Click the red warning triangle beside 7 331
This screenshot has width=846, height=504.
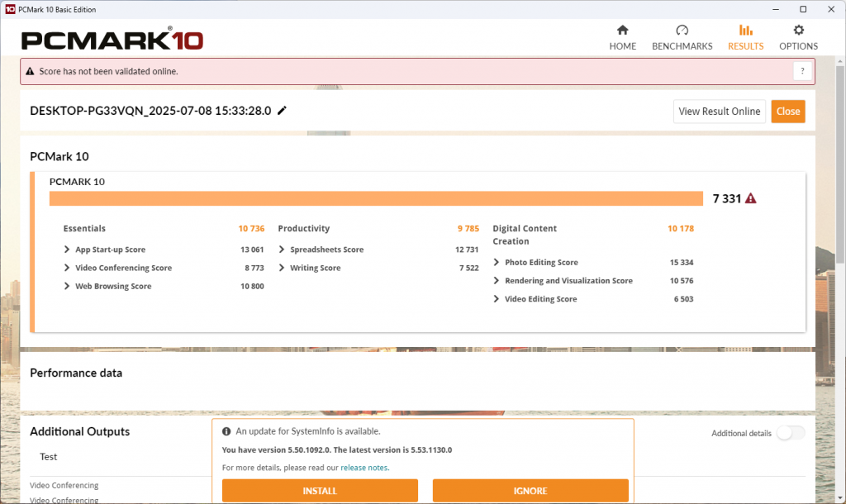coord(750,198)
